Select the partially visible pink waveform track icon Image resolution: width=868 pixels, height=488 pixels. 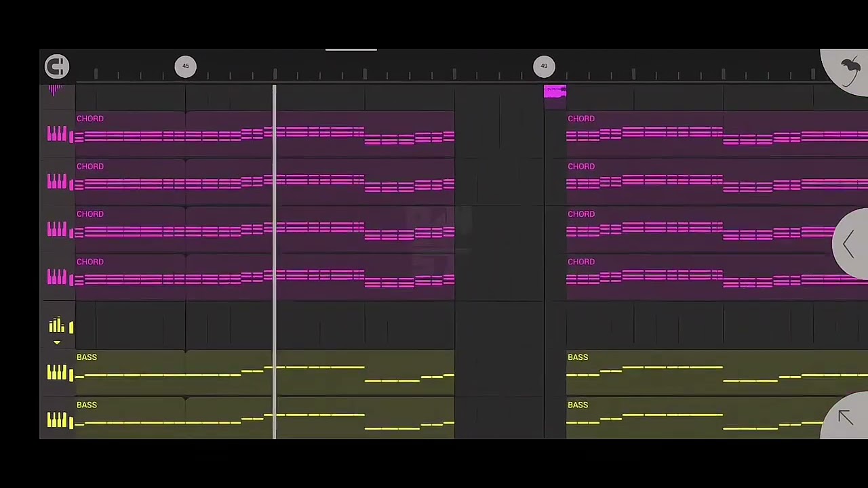tap(55, 90)
